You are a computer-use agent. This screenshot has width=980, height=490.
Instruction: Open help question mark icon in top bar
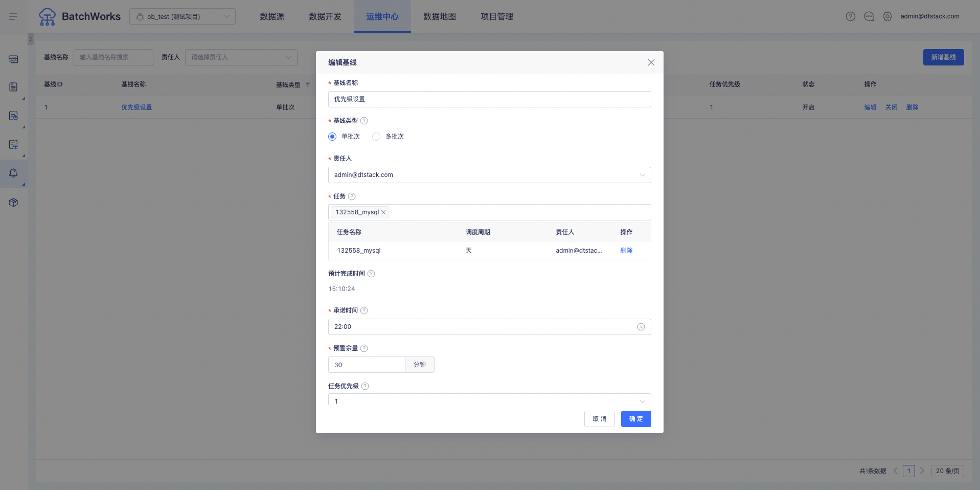click(850, 16)
